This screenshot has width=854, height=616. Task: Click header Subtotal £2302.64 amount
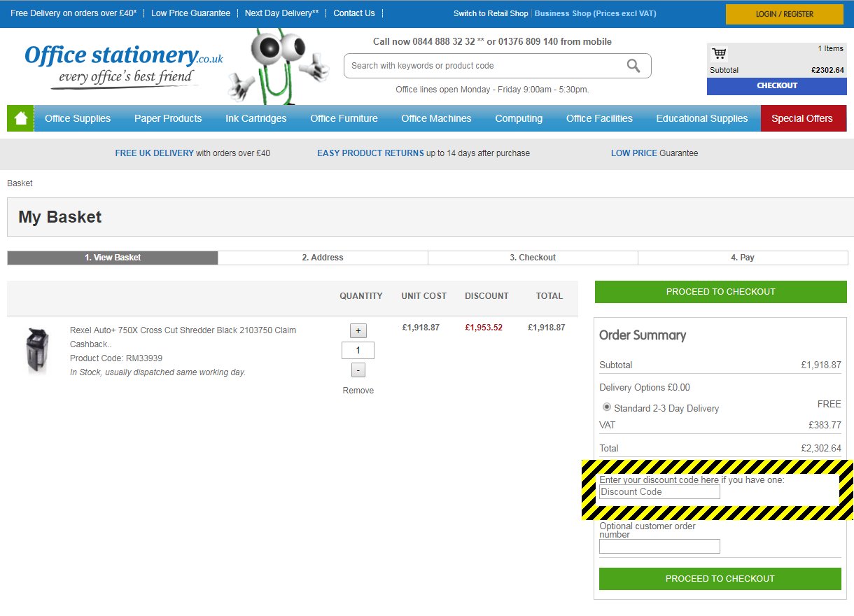click(827, 70)
